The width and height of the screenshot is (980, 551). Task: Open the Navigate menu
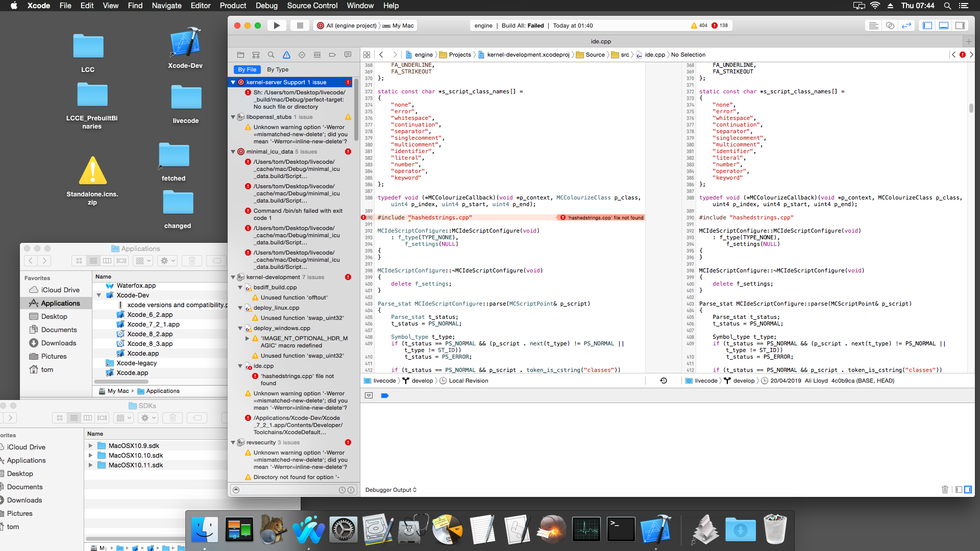pyautogui.click(x=166, y=6)
